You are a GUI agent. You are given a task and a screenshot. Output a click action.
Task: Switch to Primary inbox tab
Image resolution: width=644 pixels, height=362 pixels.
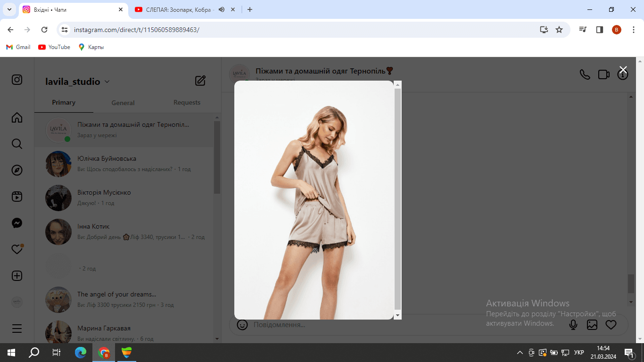tap(64, 102)
